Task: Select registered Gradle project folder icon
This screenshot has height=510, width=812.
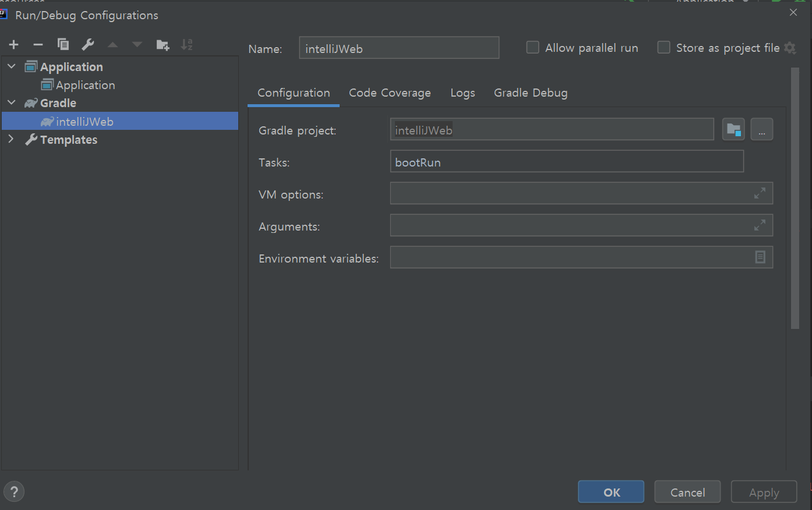Action: [733, 129]
